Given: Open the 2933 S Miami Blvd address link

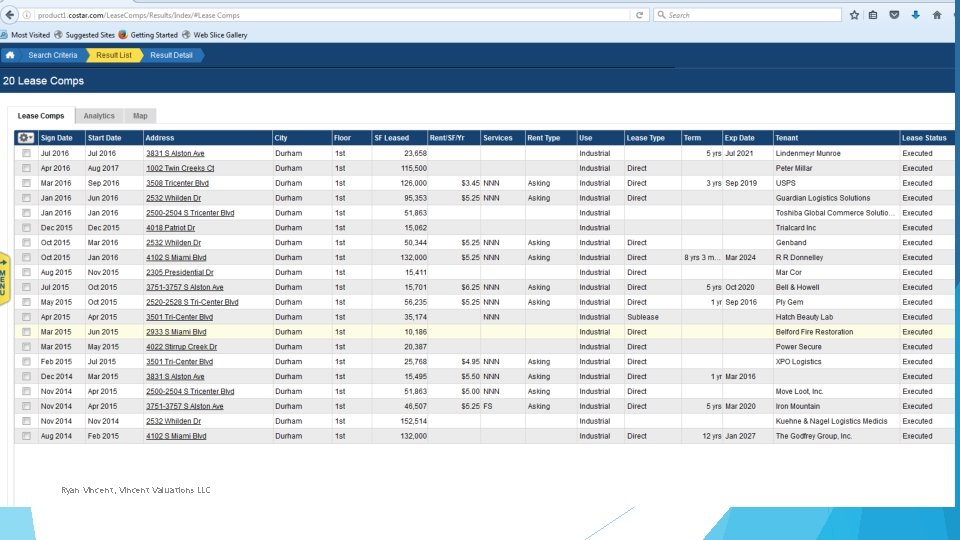Looking at the screenshot, I should [176, 332].
